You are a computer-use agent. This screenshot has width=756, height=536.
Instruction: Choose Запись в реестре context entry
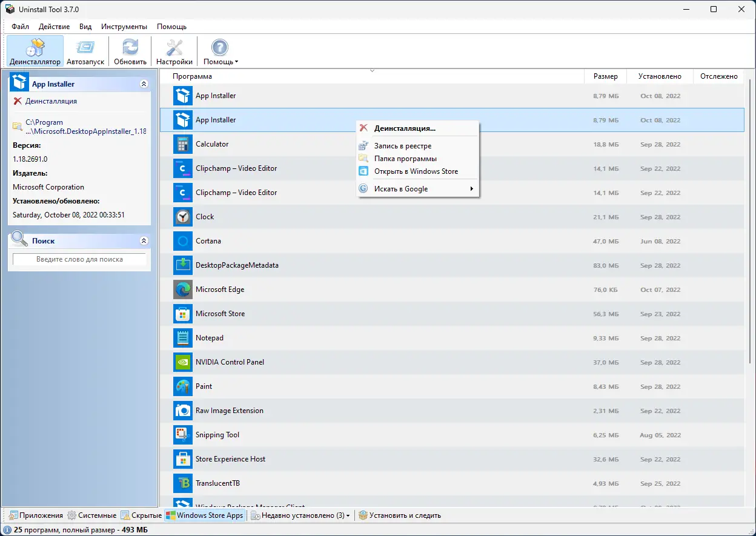point(418,146)
